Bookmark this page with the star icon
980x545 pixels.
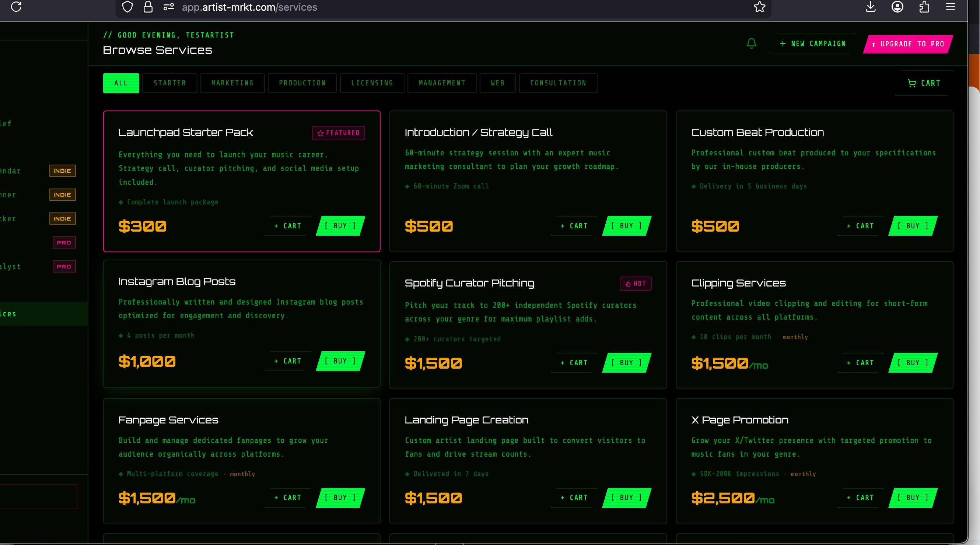pos(759,7)
